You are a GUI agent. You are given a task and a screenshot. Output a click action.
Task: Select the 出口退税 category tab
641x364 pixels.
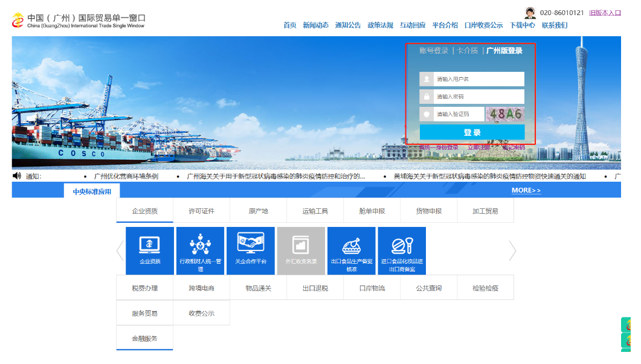(x=315, y=288)
